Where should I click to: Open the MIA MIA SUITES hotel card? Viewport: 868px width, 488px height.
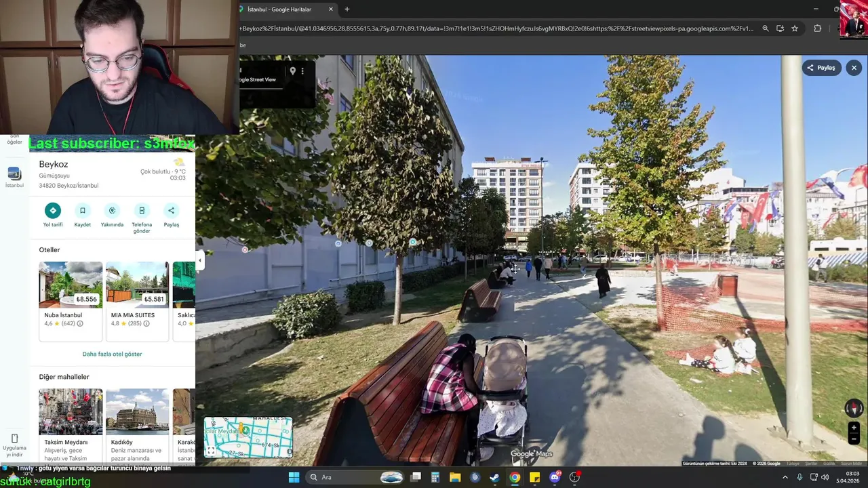click(137, 300)
